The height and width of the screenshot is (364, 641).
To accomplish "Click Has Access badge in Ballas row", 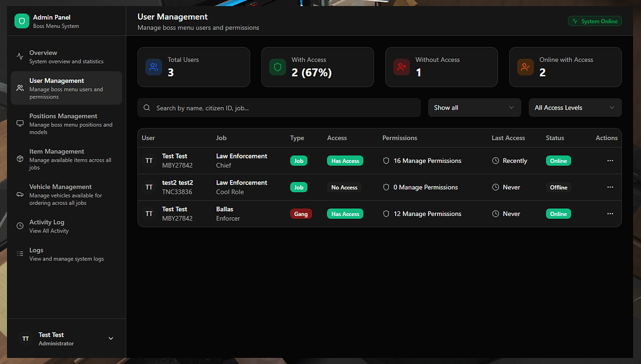I will 345,214.
